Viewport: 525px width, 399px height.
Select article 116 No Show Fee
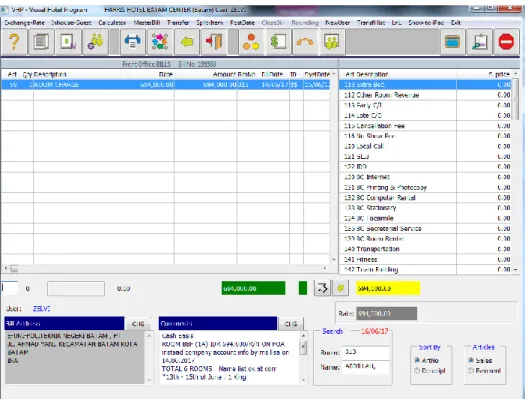click(x=426, y=136)
